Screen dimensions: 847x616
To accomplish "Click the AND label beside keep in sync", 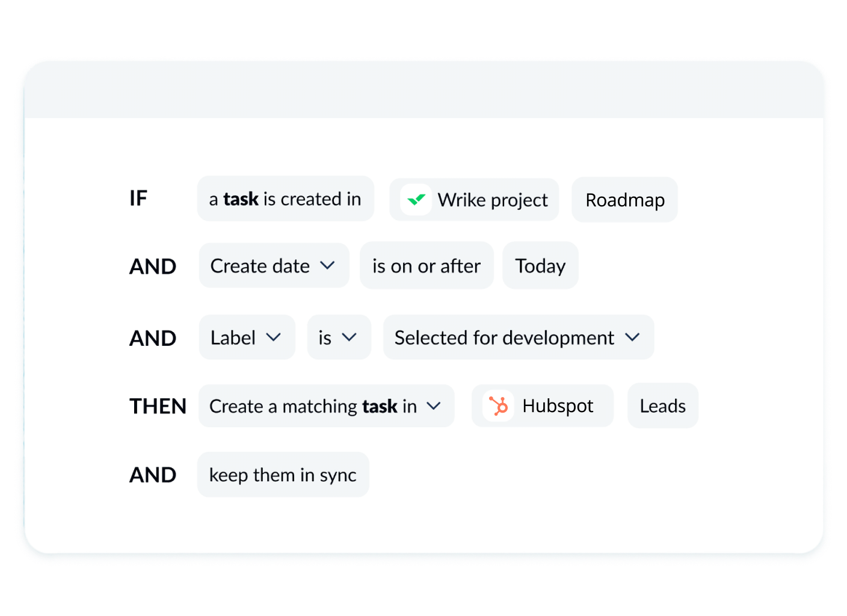I will (x=153, y=475).
